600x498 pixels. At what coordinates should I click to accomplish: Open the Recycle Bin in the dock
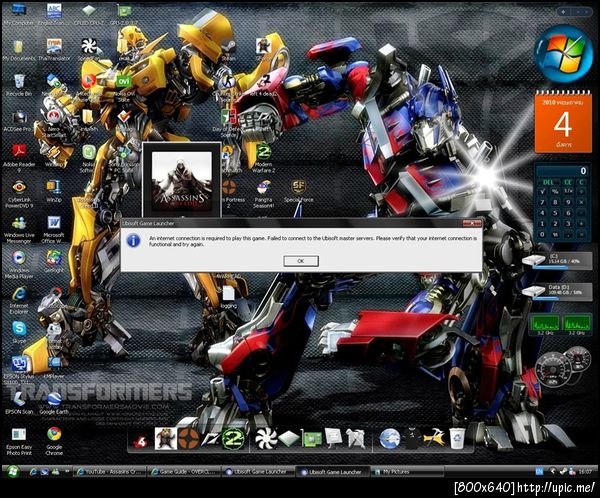point(457,439)
